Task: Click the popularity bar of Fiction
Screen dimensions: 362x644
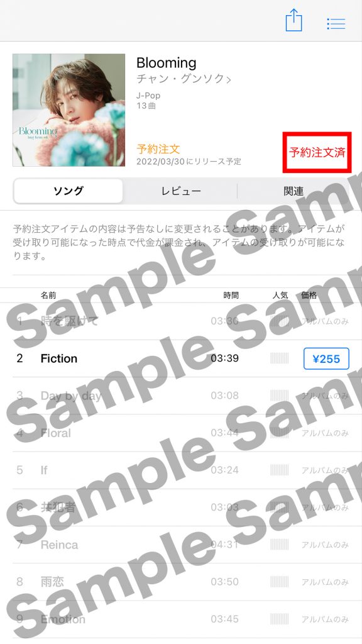Action: coord(280,358)
